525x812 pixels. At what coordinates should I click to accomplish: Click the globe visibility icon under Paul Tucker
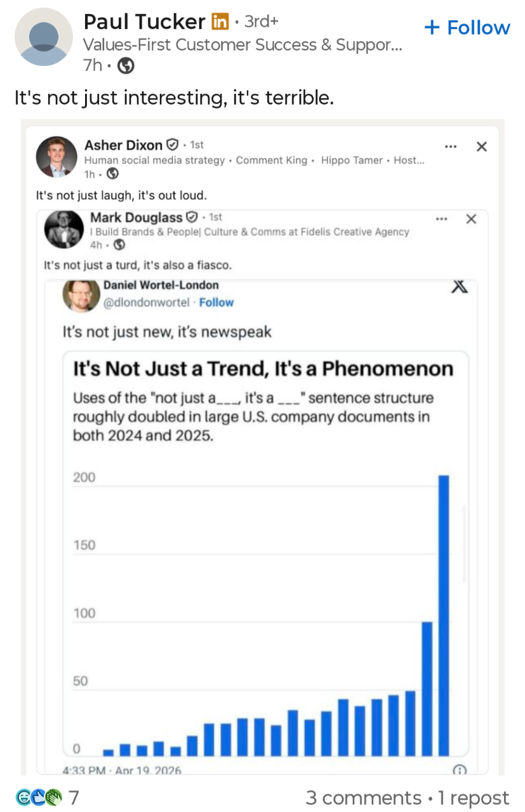126,65
